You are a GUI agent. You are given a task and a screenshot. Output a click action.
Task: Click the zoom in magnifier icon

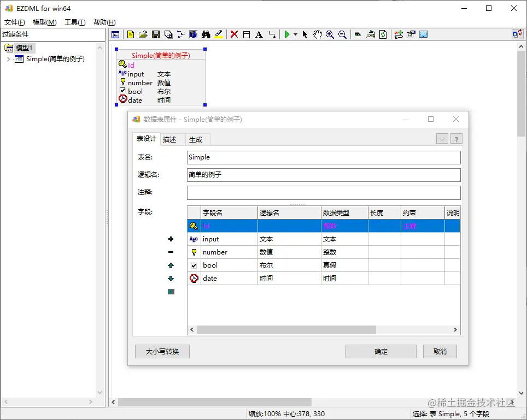330,34
